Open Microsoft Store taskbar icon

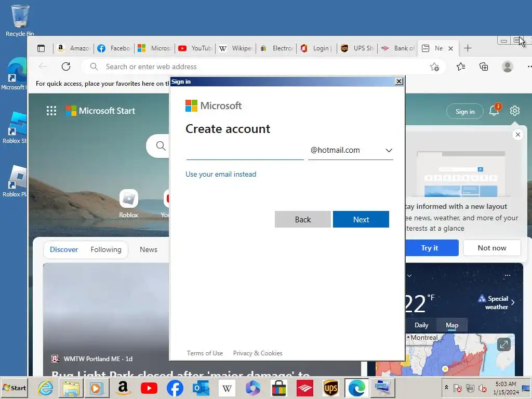point(279,388)
